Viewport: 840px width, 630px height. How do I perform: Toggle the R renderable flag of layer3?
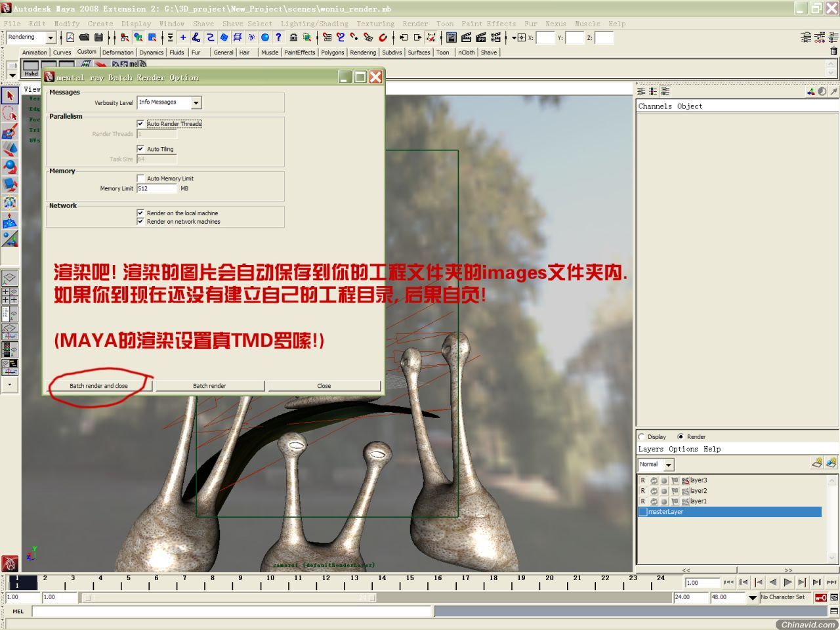(x=643, y=480)
